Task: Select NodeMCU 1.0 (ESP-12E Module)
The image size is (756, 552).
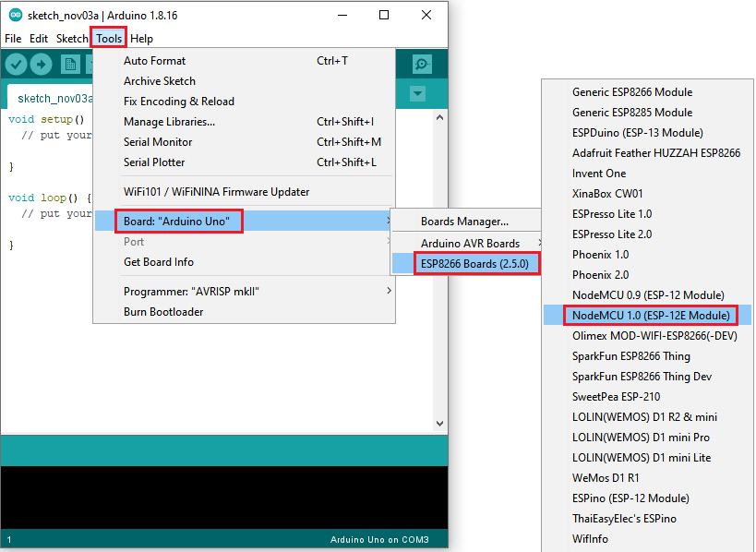Action: pyautogui.click(x=647, y=316)
